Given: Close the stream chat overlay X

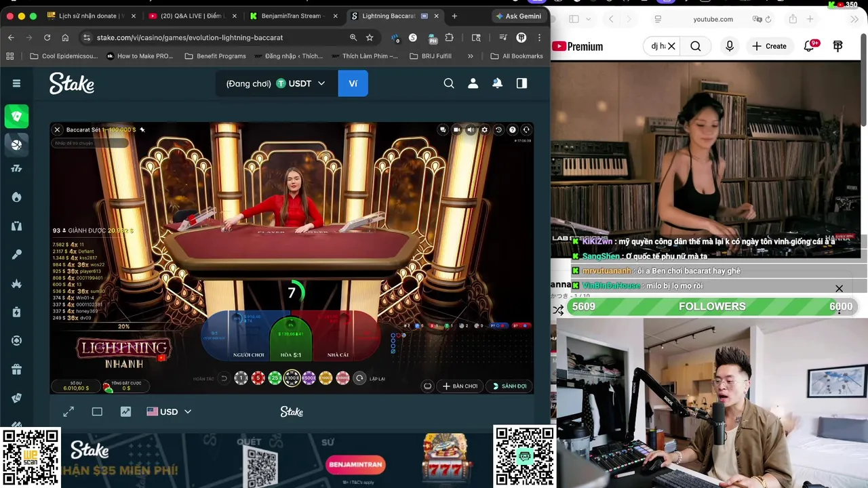Looking at the screenshot, I should (x=839, y=289).
